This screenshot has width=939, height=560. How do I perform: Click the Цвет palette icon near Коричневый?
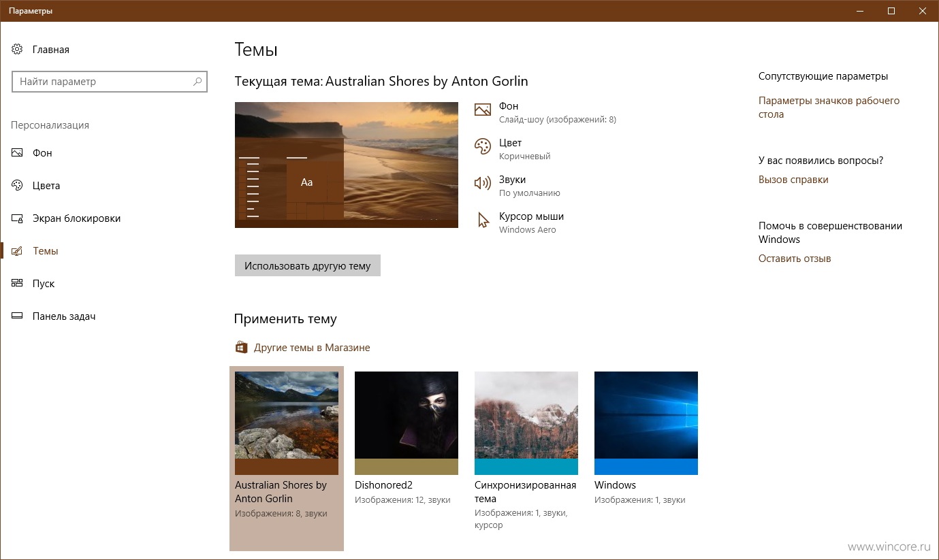(x=483, y=146)
